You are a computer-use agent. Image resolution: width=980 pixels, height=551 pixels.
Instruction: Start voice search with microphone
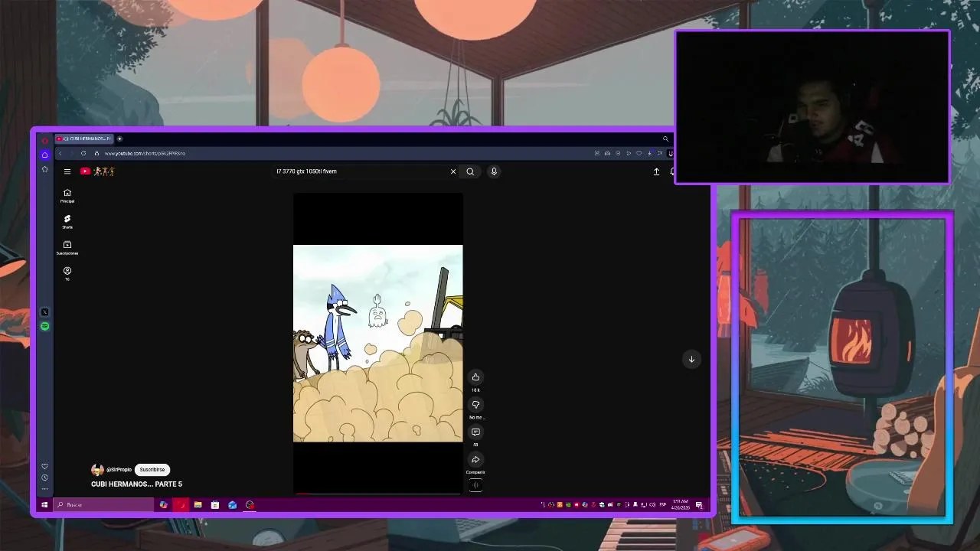click(494, 171)
